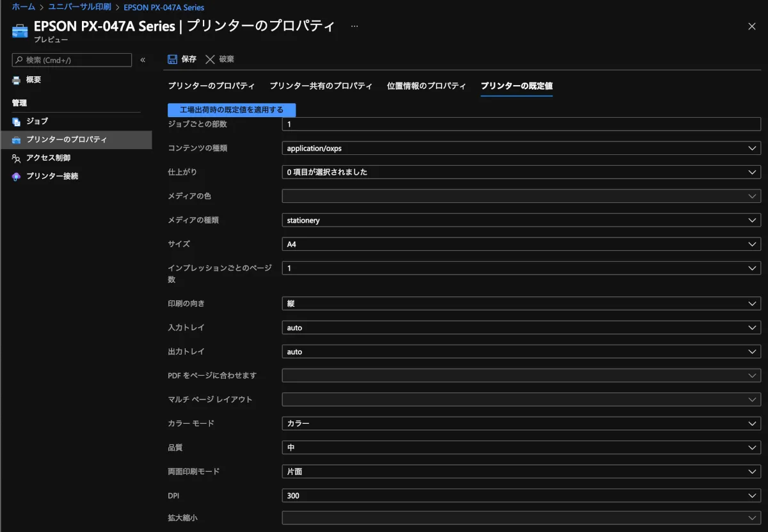The image size is (768, 532).
Task: Expand the カラー モード dropdown
Action: pyautogui.click(x=521, y=423)
